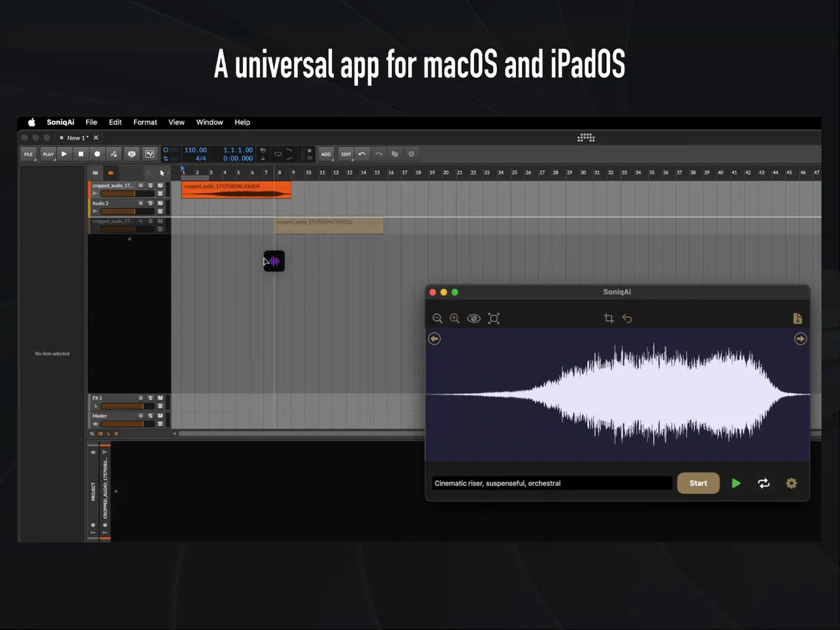The width and height of the screenshot is (840, 630).
Task: Mute the Audio 2 track
Action: 160,203
